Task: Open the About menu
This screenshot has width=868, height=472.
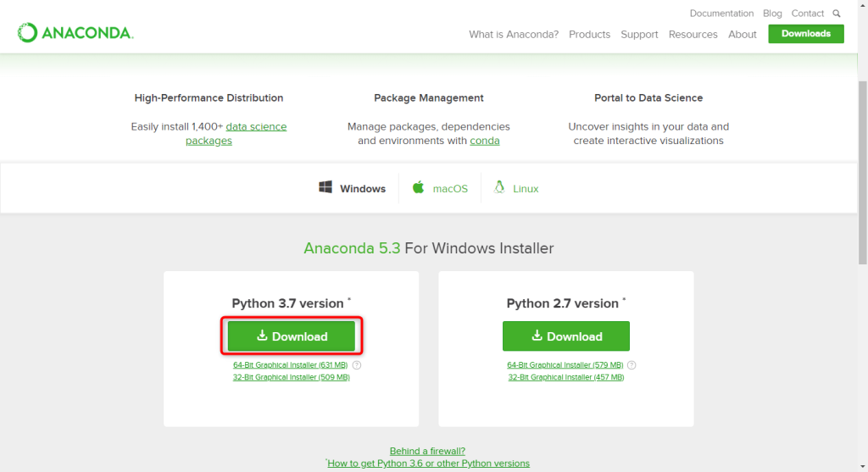Action: (x=743, y=34)
